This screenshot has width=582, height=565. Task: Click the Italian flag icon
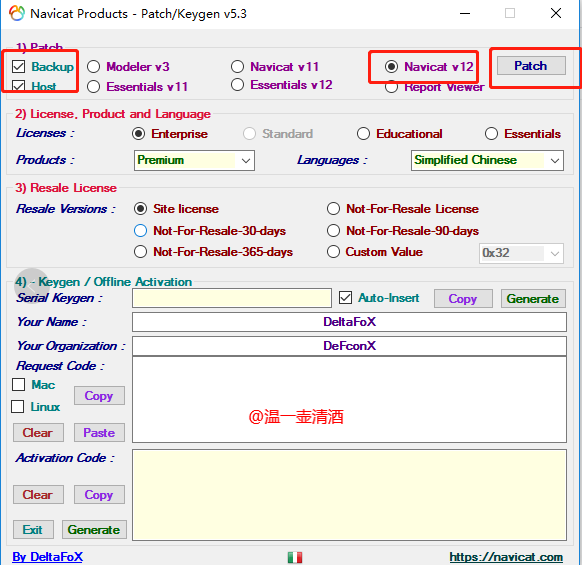[x=295, y=557]
